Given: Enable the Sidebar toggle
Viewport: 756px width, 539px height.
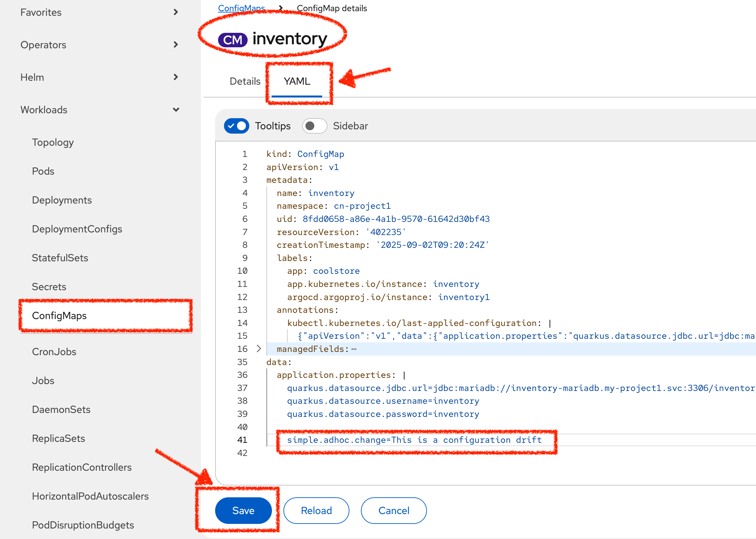Looking at the screenshot, I should click(x=314, y=126).
